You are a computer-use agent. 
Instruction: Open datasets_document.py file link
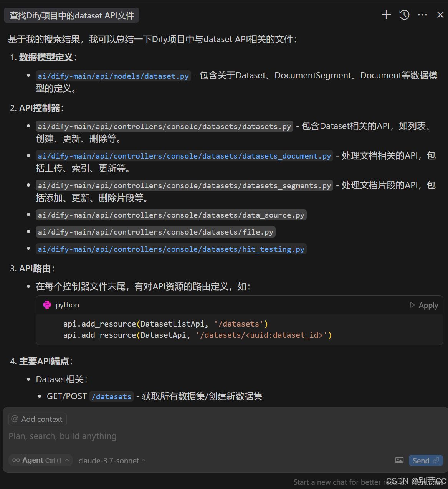[184, 156]
